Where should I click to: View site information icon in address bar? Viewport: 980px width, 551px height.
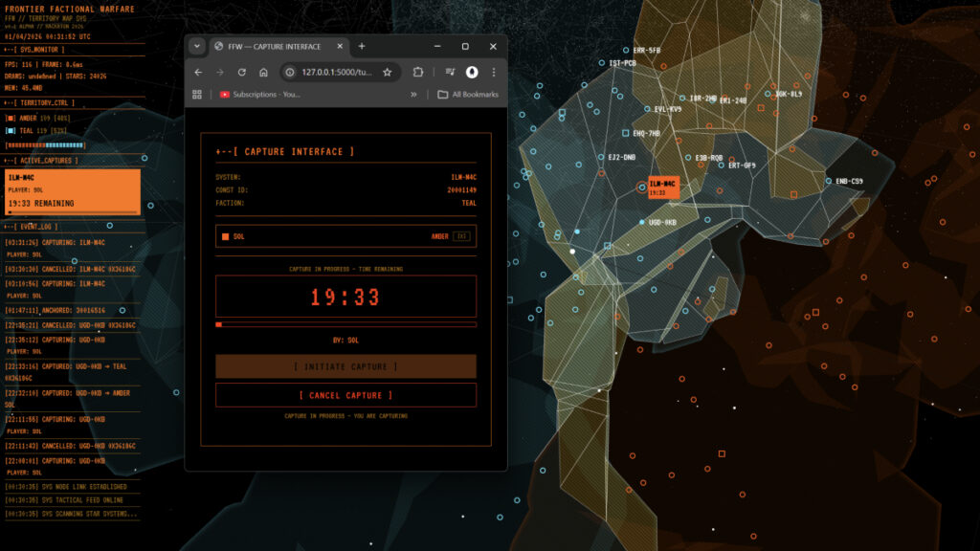tap(290, 73)
